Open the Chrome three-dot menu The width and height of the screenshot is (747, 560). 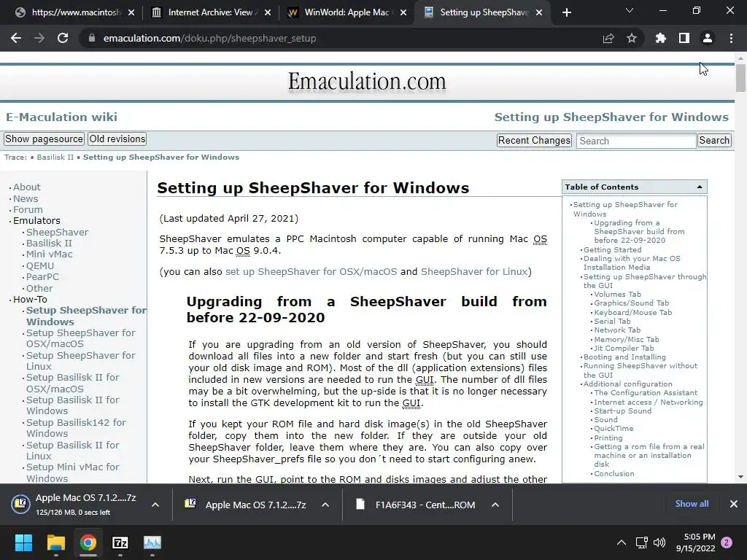(x=731, y=38)
